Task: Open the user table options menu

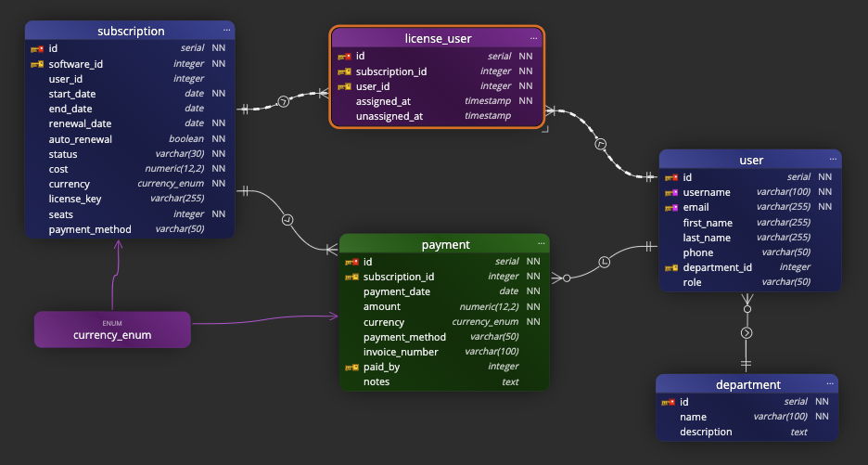Action: point(832,160)
